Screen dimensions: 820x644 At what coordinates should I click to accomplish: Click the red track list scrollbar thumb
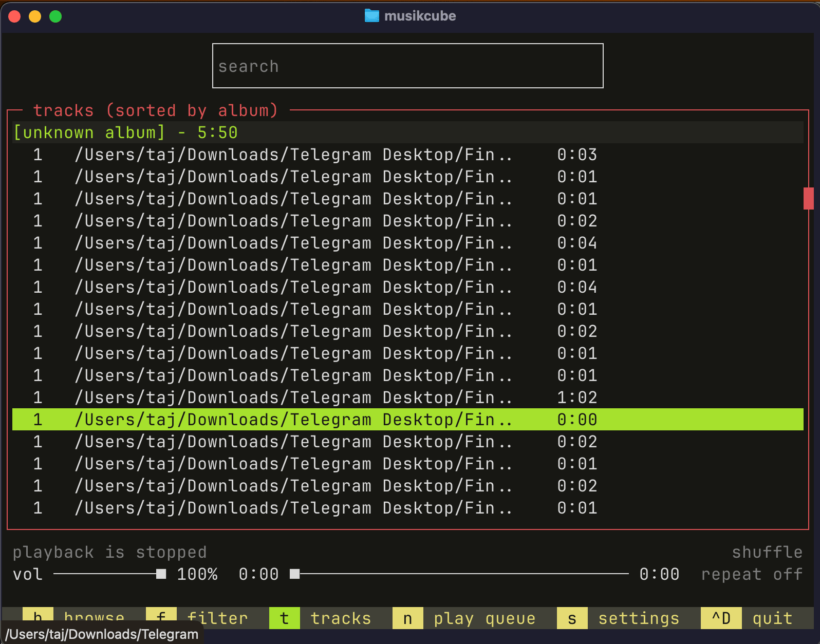click(809, 198)
